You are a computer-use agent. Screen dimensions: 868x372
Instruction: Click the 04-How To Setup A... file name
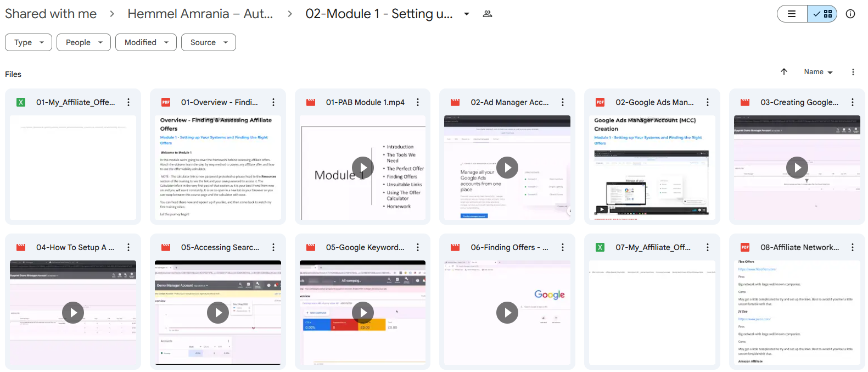click(x=75, y=247)
